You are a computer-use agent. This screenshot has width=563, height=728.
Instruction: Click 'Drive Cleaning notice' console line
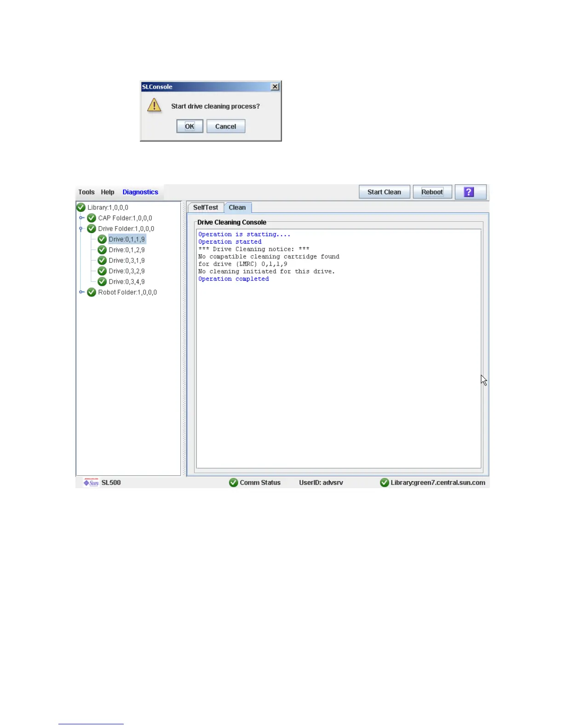(x=254, y=249)
